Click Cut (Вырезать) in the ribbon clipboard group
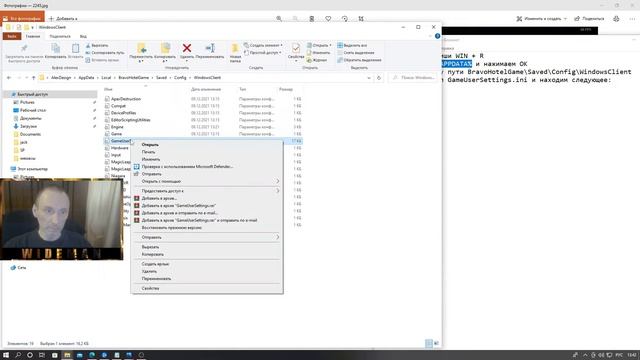Viewport: 640px width, 360px height. pyautogui.click(x=97, y=45)
